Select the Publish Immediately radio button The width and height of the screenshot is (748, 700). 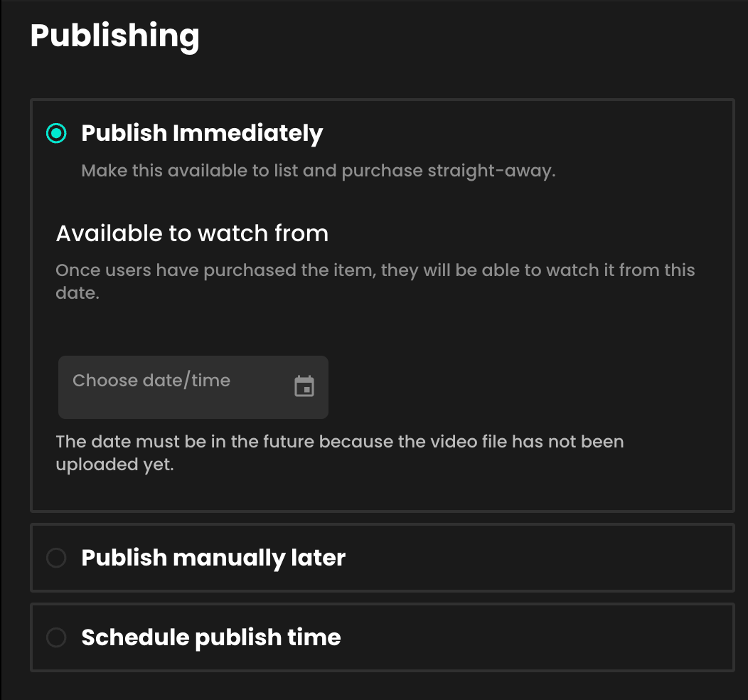[x=56, y=133]
